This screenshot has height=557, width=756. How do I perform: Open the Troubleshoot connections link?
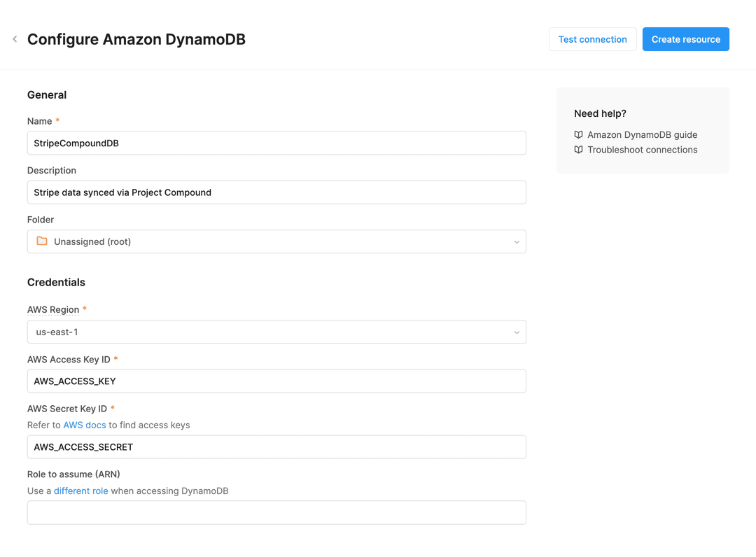pos(642,149)
